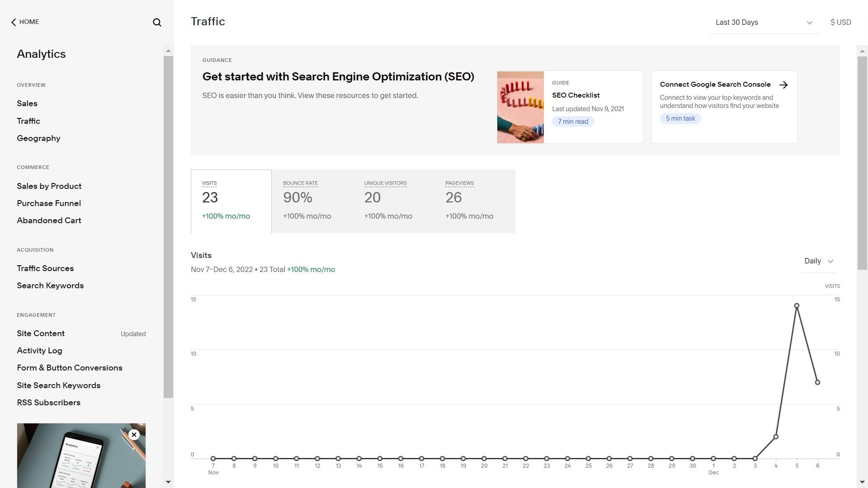Click the search magnifier icon top-left
This screenshot has height=488, width=868.
point(156,23)
